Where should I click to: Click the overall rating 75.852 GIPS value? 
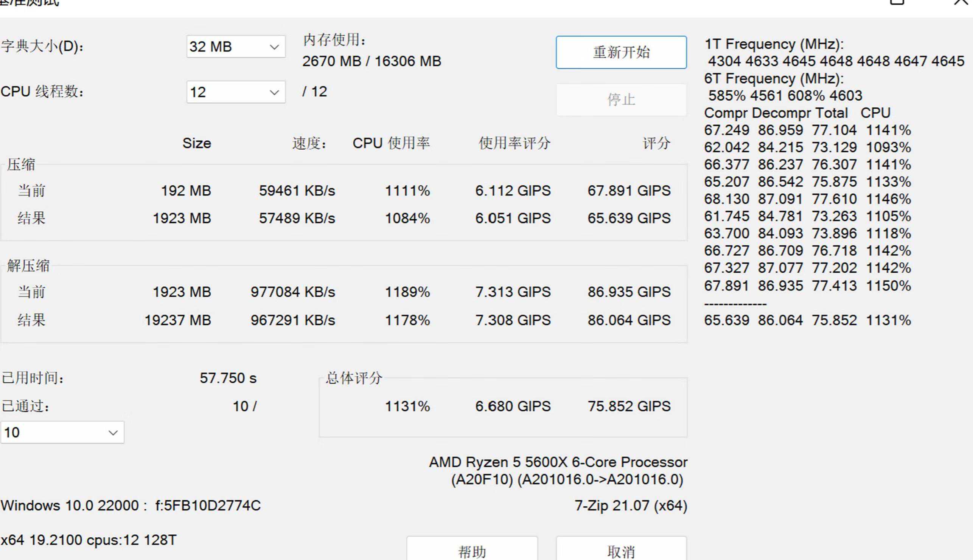pos(629,406)
